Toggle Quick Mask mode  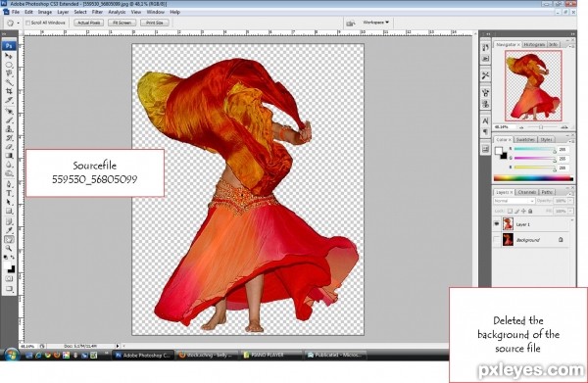[x=9, y=279]
